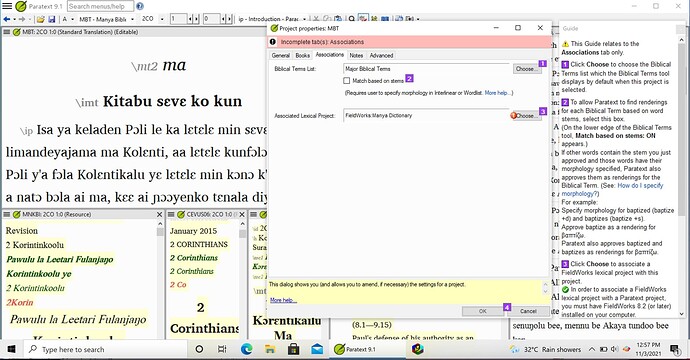Open the Mail app from the taskbar
The width and height of the screenshot is (690, 360).
click(x=317, y=349)
